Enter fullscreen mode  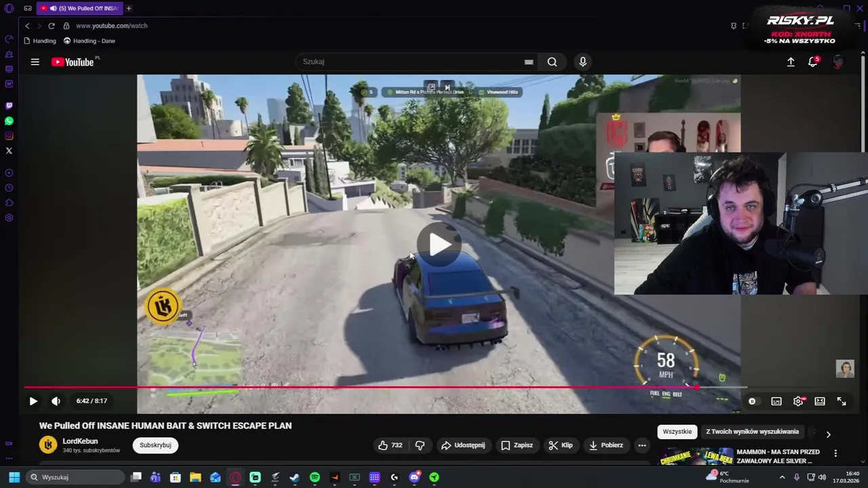(842, 401)
